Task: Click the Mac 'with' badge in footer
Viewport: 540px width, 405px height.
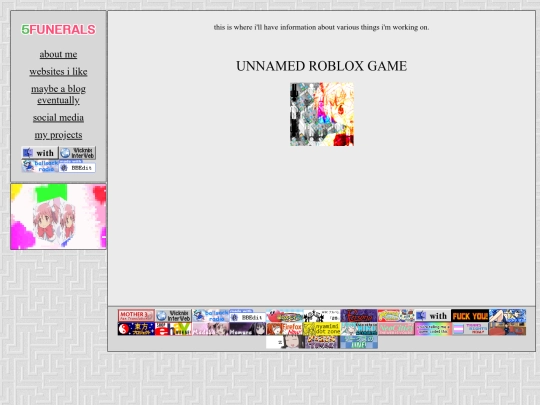Action: 433,315
